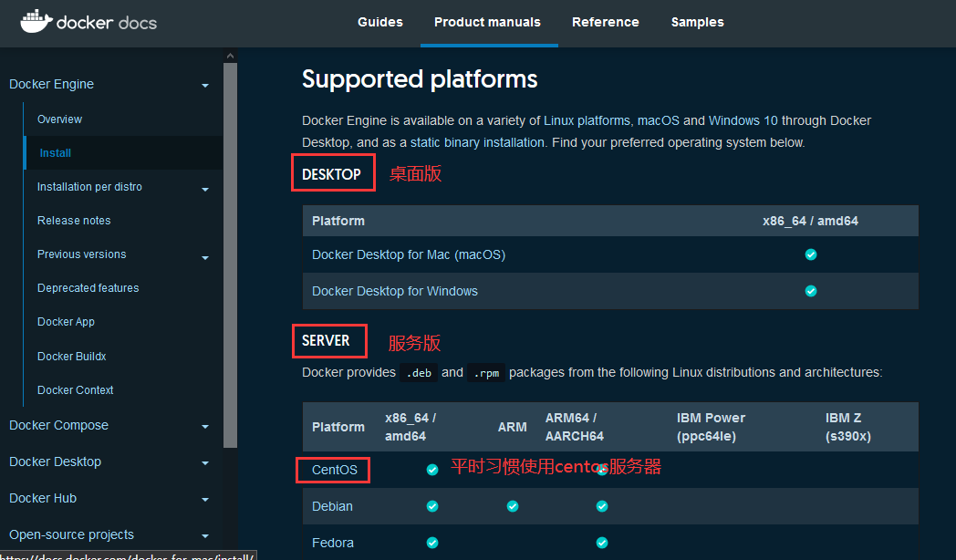The image size is (956, 560).
Task: Click Fedora ARM64 checkmark icon
Action: click(602, 543)
